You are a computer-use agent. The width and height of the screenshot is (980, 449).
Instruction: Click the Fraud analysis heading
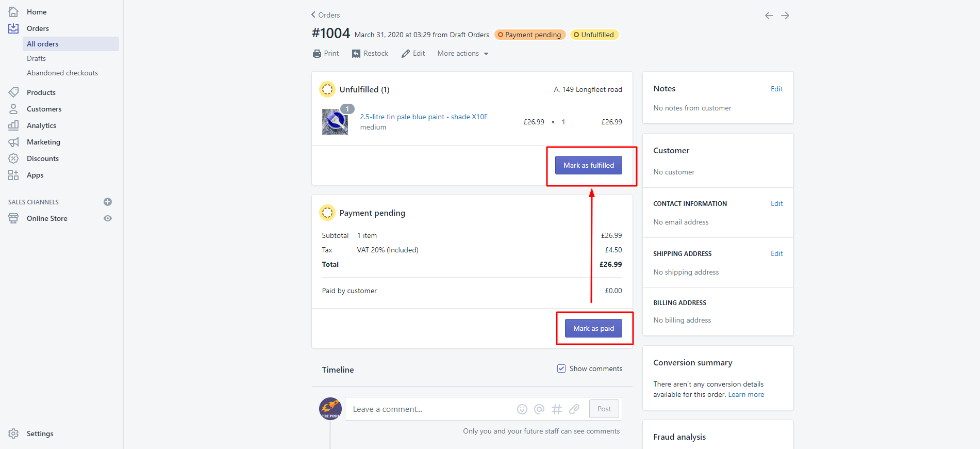pos(679,437)
